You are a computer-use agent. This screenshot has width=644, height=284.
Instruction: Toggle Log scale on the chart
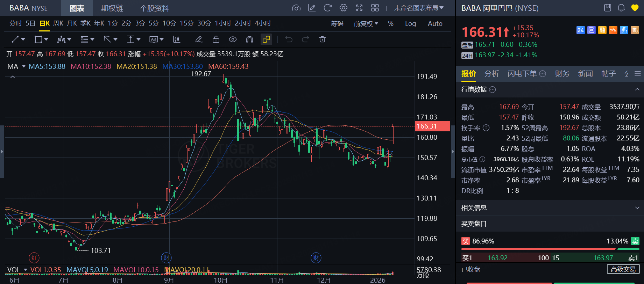click(410, 24)
